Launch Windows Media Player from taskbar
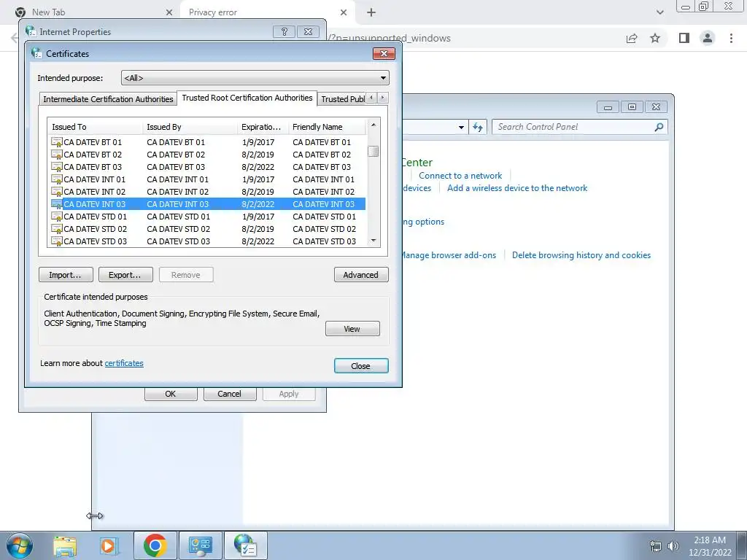The width and height of the screenshot is (747, 560). click(109, 545)
